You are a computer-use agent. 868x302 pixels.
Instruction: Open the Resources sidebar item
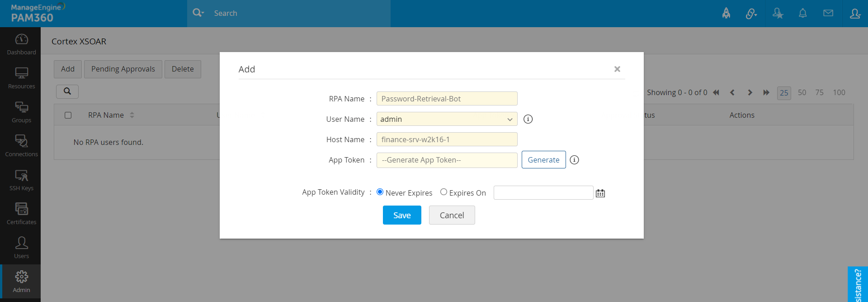[21, 78]
